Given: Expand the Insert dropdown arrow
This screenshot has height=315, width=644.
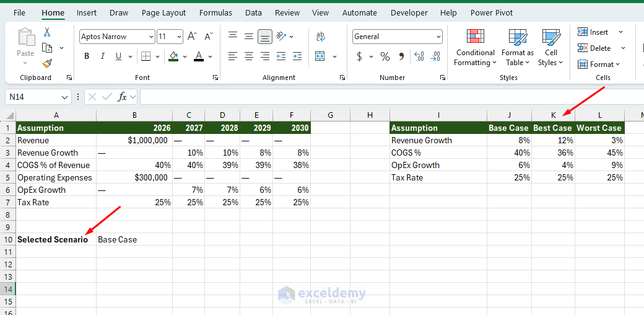Looking at the screenshot, I should (620, 32).
